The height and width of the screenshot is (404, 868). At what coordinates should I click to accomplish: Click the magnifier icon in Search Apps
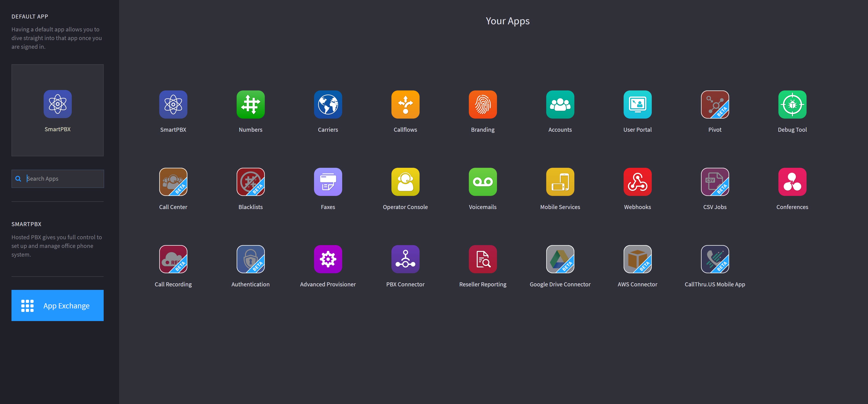pyautogui.click(x=18, y=179)
